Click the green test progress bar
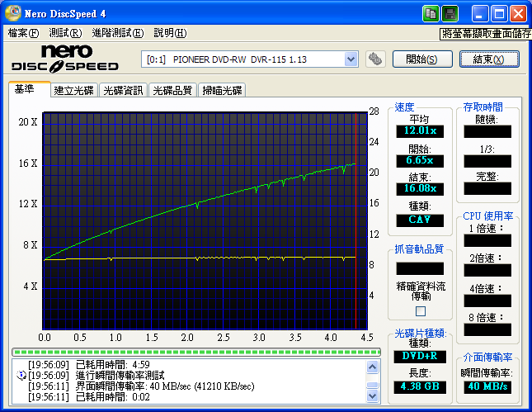 [x=194, y=352]
